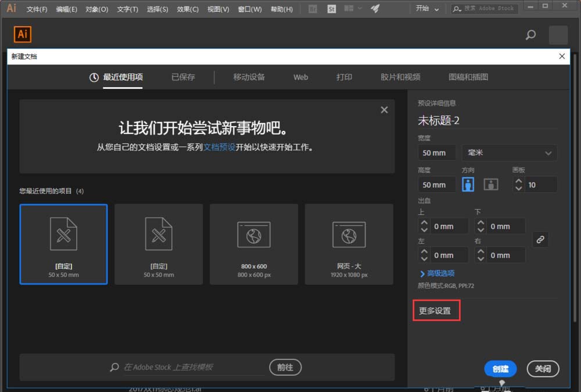This screenshot has width=581, height=392.
Task: Click the GPU performance rocket icon
Action: (x=375, y=9)
